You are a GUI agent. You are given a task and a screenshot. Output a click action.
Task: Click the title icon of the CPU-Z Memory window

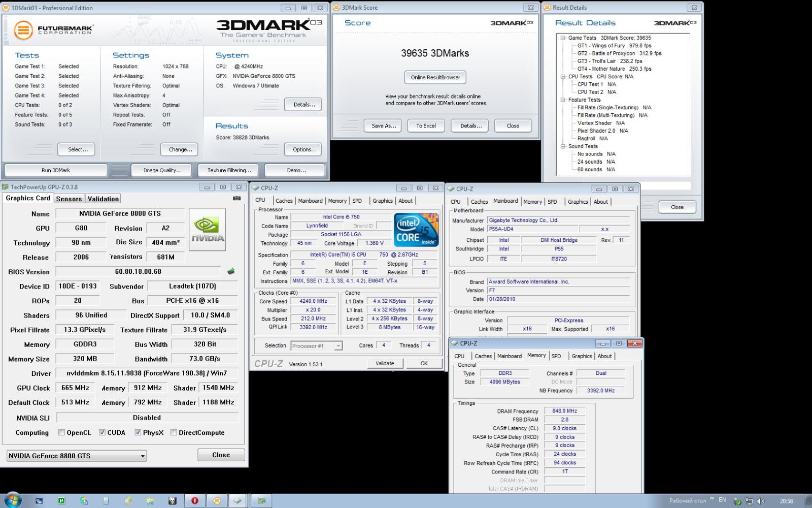coord(454,343)
